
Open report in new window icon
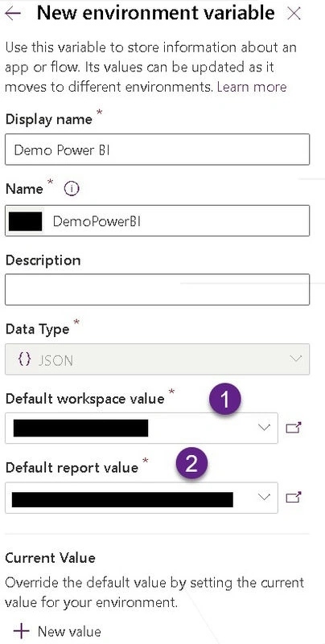(x=294, y=498)
